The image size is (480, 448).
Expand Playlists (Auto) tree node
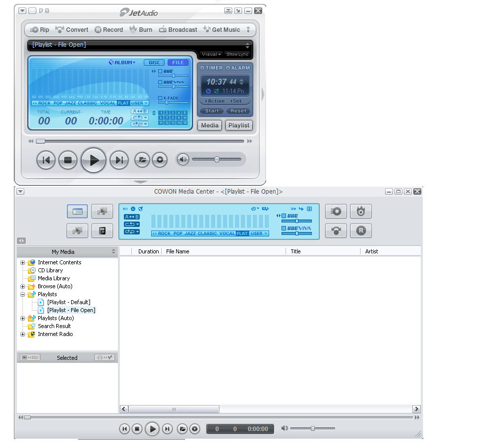(23, 319)
